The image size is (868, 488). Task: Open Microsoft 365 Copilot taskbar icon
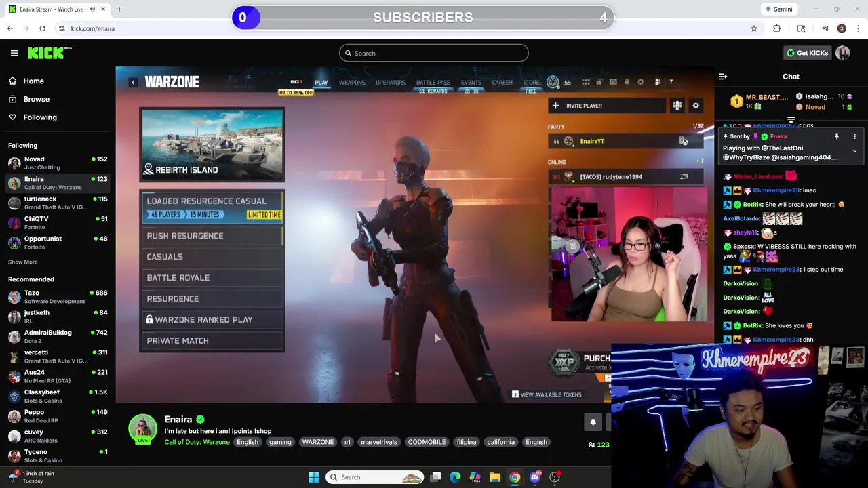(x=475, y=477)
